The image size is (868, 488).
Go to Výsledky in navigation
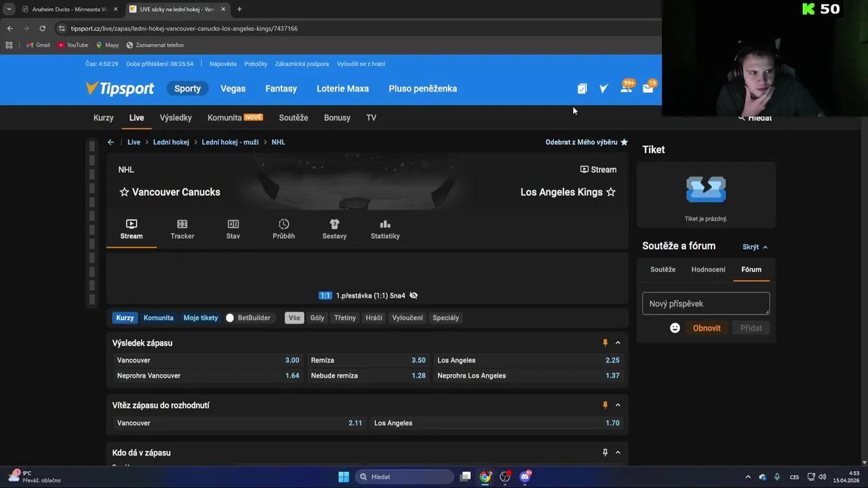click(x=176, y=118)
